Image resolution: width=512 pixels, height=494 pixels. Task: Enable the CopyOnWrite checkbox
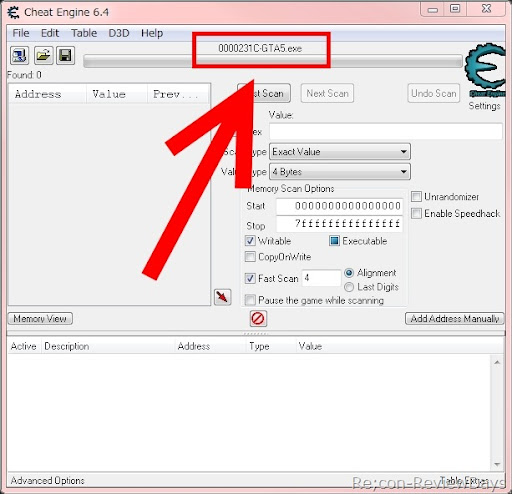[x=250, y=257]
